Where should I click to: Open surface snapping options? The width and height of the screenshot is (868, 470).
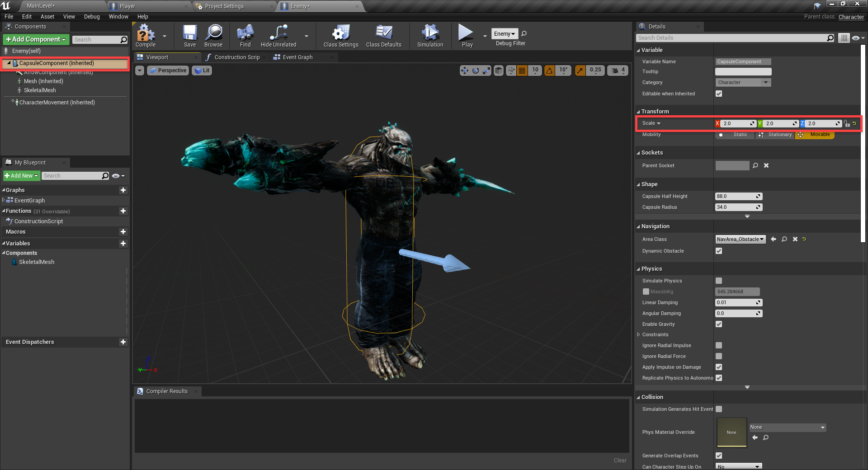(x=511, y=70)
